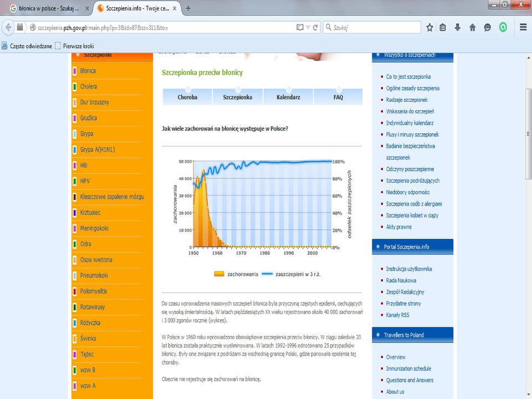Show bookmarks list icon in toolbar
This screenshot has height=399, width=532.
click(443, 28)
